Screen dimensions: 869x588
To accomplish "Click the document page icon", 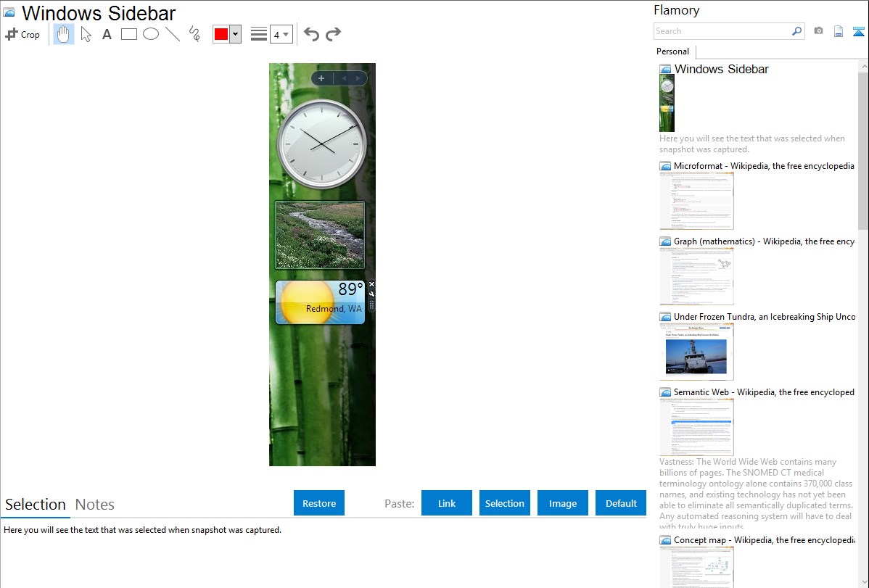I will point(839,31).
